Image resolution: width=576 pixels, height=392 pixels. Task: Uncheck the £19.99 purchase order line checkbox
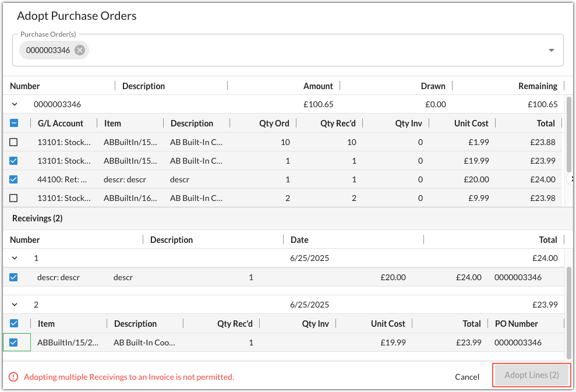13,161
